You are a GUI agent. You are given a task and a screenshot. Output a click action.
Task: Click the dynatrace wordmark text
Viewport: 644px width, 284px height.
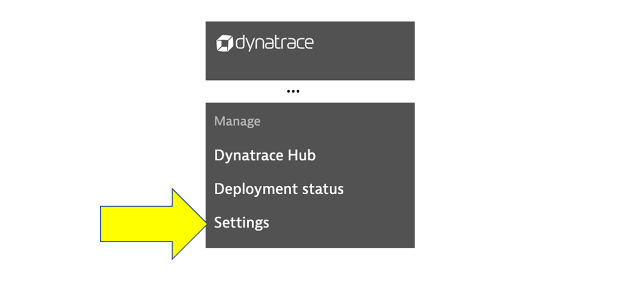pyautogui.click(x=274, y=43)
